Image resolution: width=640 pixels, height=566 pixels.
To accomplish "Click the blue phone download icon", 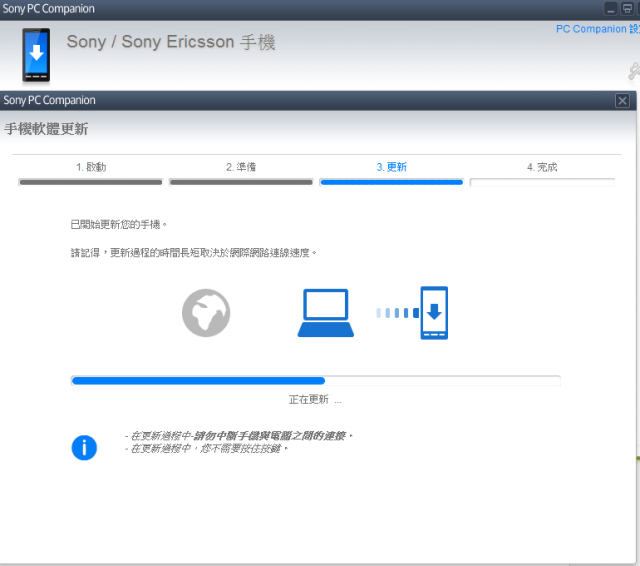I will (x=434, y=313).
